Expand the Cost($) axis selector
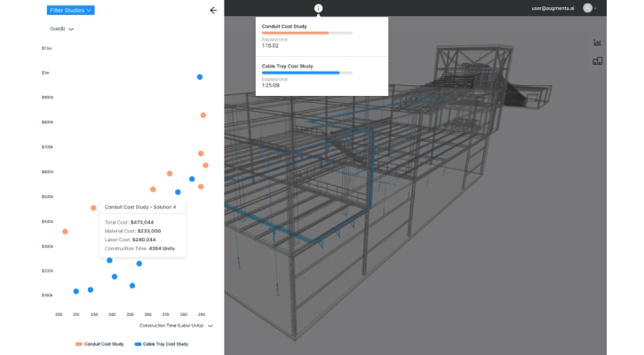The height and width of the screenshot is (355, 644). 71,29
